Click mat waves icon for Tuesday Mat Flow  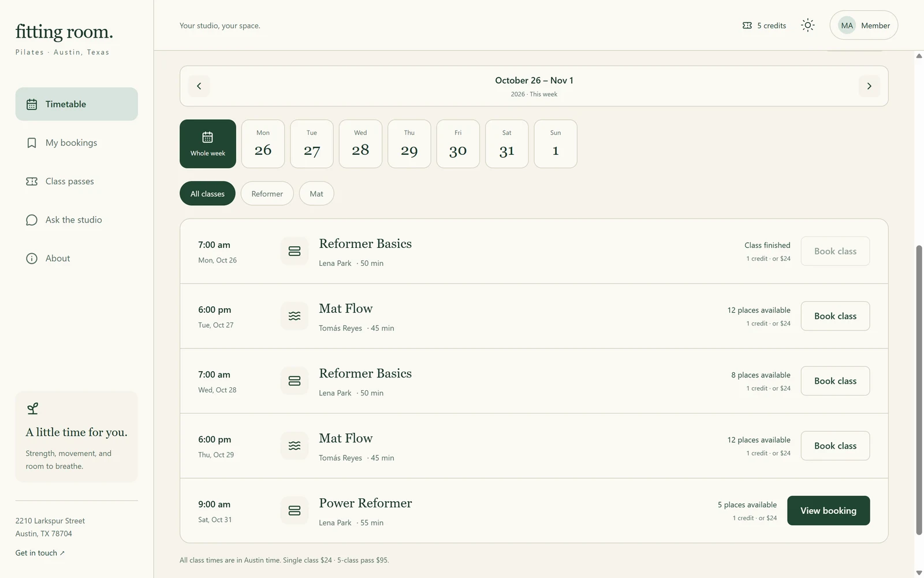295,316
